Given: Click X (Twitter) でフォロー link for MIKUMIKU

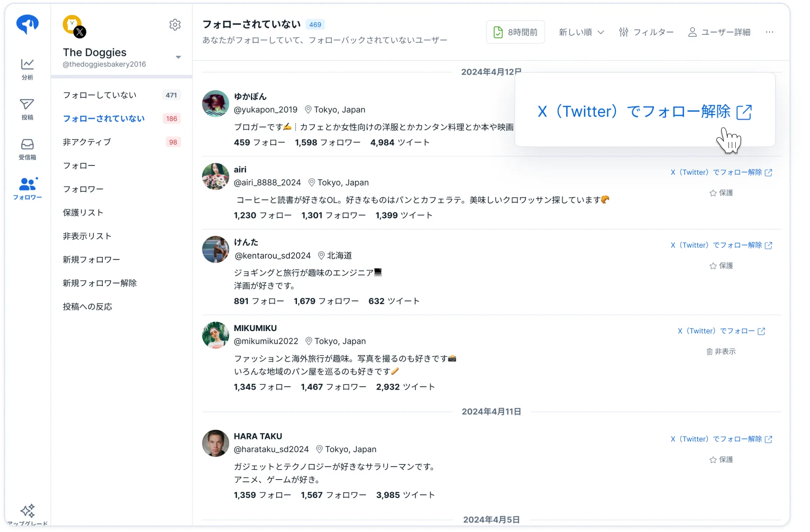Looking at the screenshot, I should (721, 331).
